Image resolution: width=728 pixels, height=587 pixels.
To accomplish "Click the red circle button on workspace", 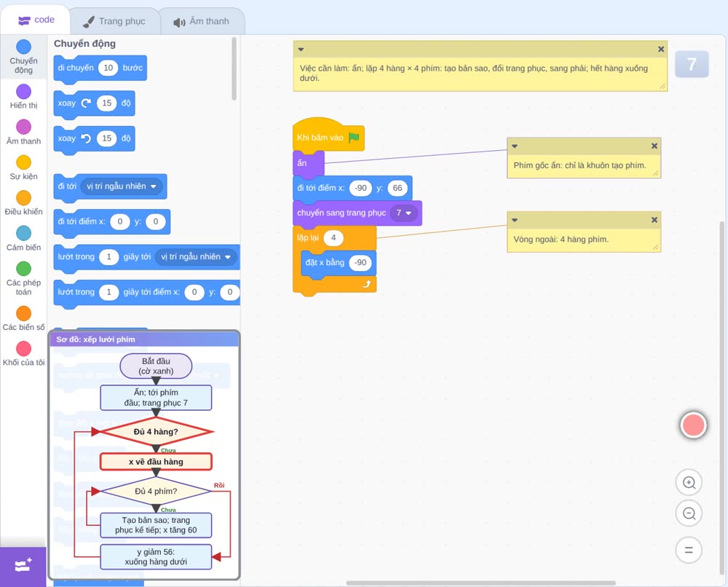I will [693, 425].
